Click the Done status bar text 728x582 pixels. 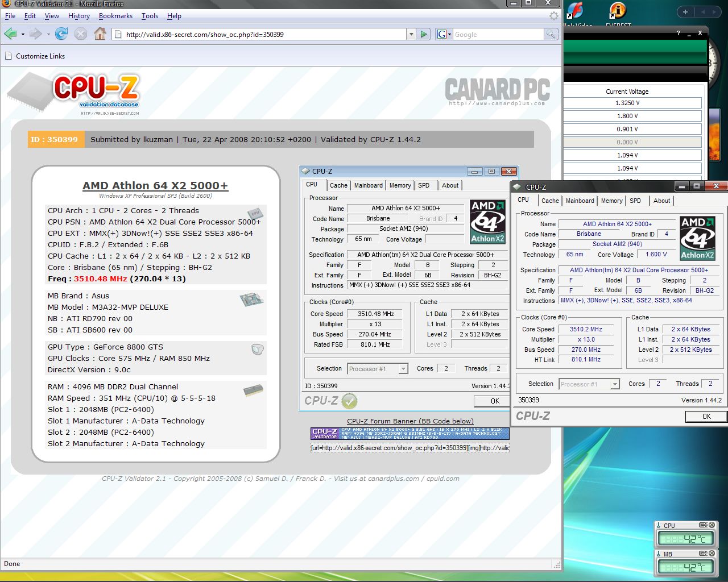pos(12,564)
